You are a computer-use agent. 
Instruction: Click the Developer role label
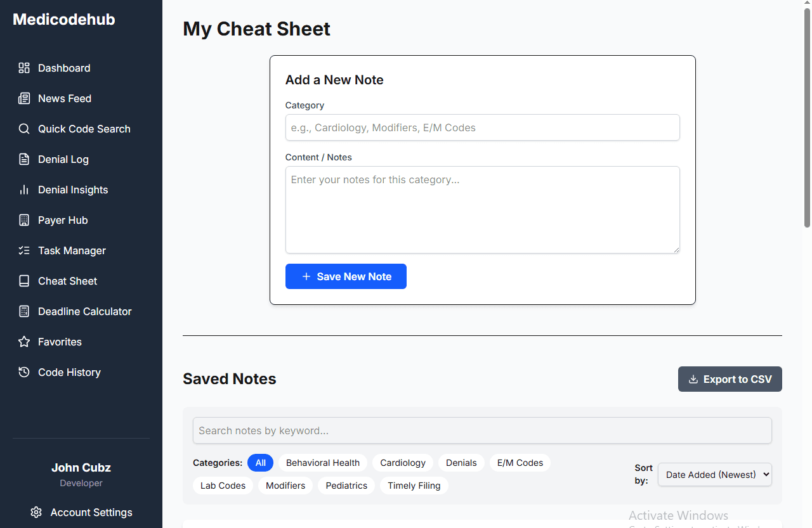tap(81, 483)
